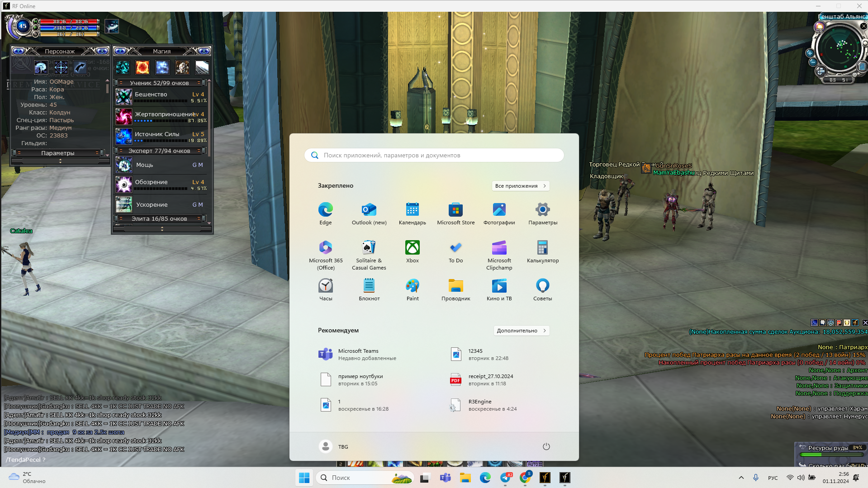Zoom out the minimap radar
This screenshot has width=868, height=488.
coord(812,62)
